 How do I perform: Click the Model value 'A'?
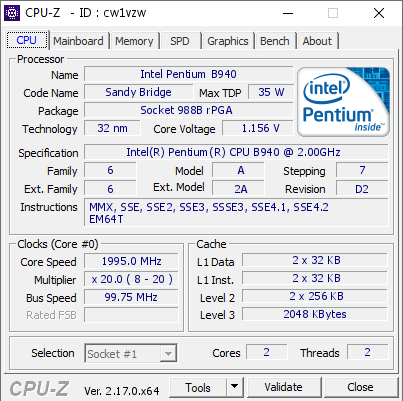(239, 170)
